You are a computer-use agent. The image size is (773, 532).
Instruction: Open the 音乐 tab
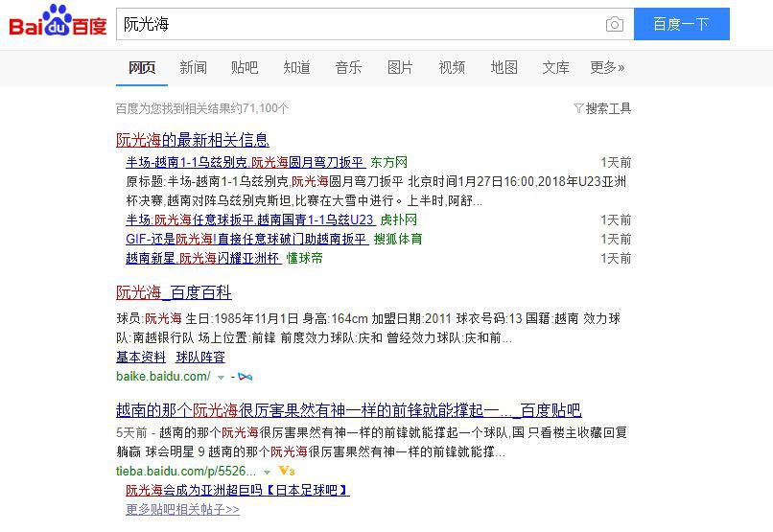(x=348, y=67)
